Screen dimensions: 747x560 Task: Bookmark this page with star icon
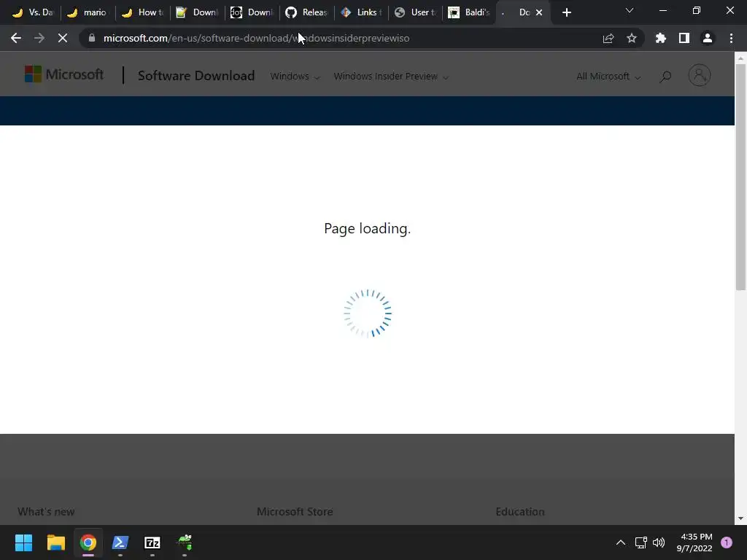pos(632,38)
